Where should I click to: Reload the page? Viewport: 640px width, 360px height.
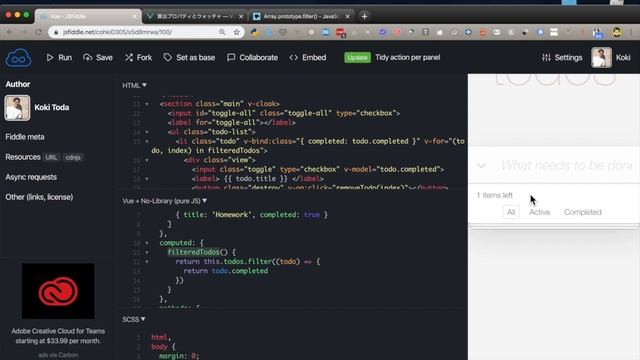[x=38, y=32]
